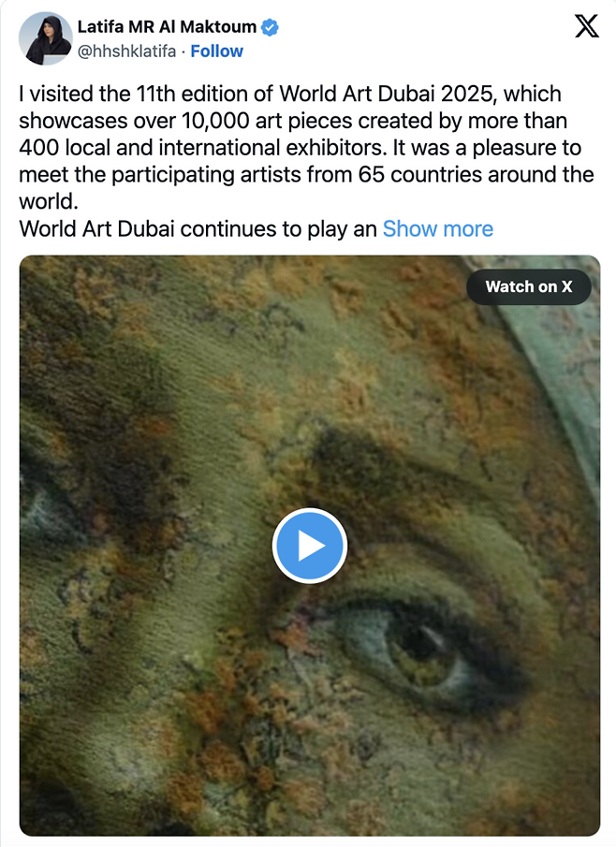The image size is (616, 847).
Task: Click the blue verified badge
Action: (x=270, y=27)
